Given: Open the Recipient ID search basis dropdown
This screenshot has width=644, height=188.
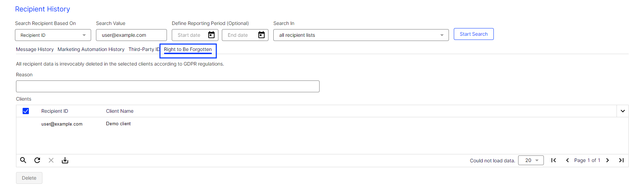Looking at the screenshot, I should coord(53,35).
